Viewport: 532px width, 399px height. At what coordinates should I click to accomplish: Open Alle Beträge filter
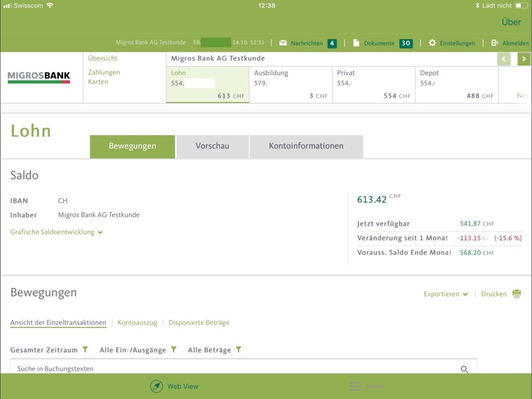(214, 350)
